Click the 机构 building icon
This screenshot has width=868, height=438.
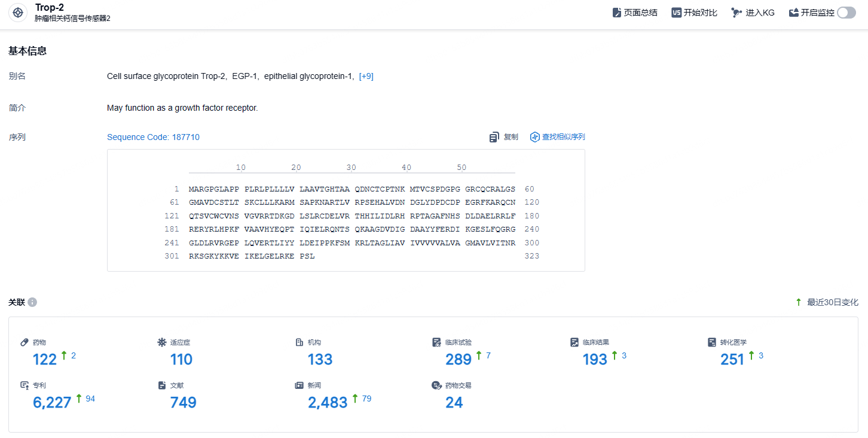299,342
